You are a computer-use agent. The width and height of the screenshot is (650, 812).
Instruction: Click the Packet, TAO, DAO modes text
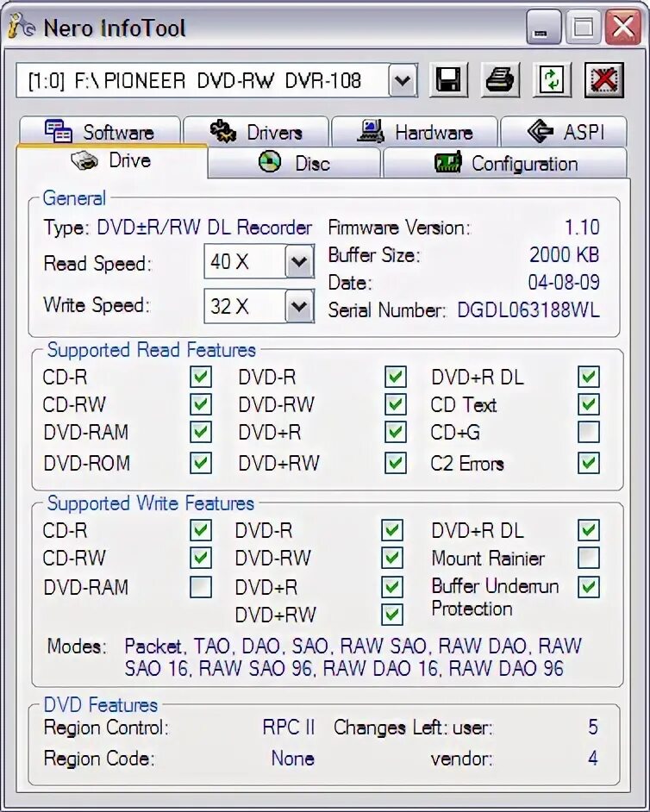(x=353, y=657)
